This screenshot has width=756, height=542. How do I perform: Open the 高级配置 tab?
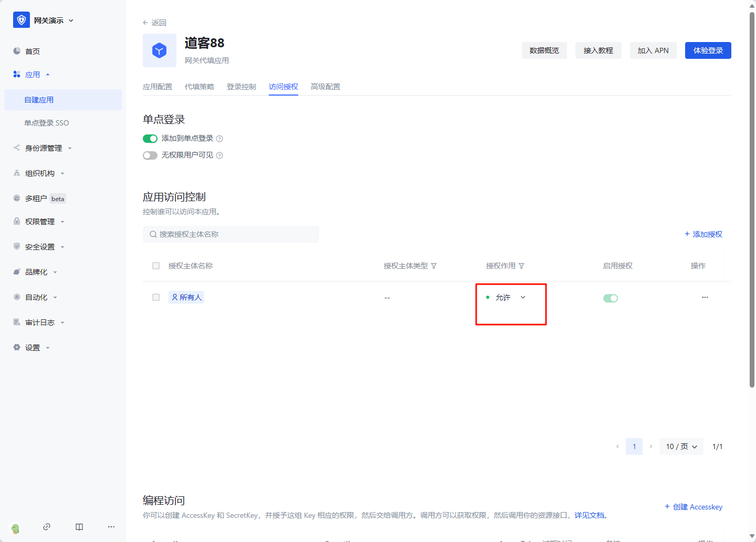(x=325, y=87)
